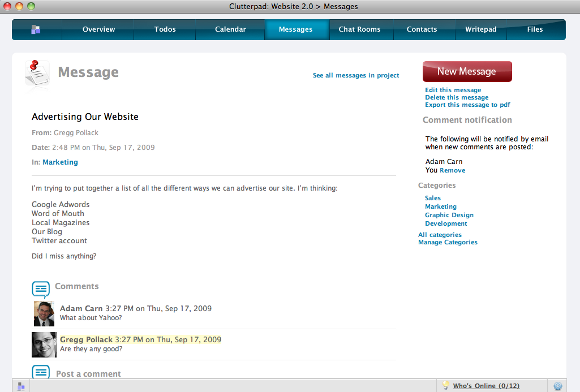The width and height of the screenshot is (580, 392).
Task: Click the Comment notification heading
Action: (467, 120)
